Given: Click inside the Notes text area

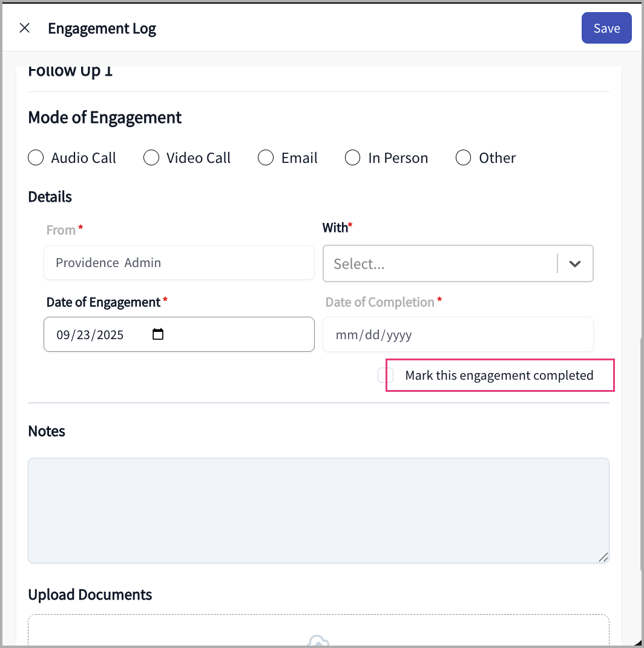Looking at the screenshot, I should pyautogui.click(x=318, y=510).
